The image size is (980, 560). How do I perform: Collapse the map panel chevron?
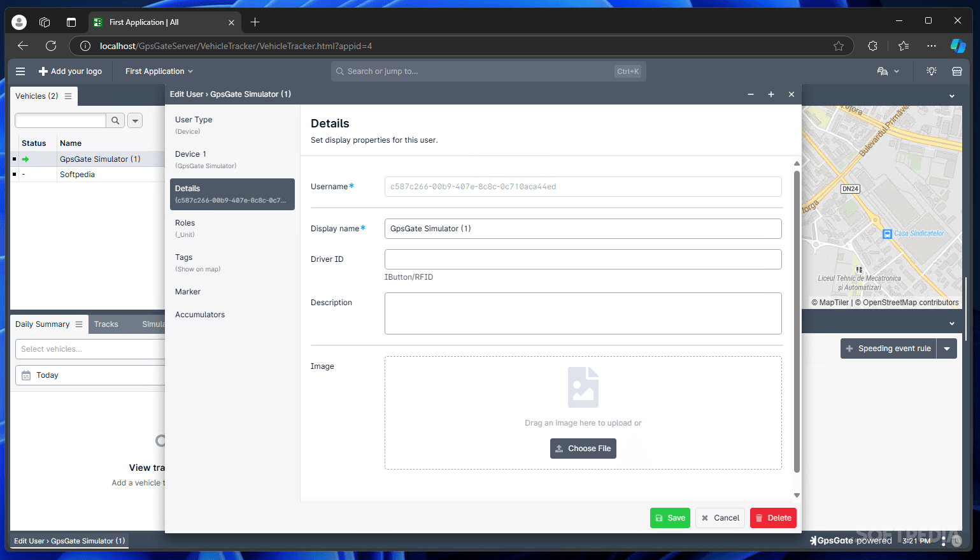(x=952, y=96)
